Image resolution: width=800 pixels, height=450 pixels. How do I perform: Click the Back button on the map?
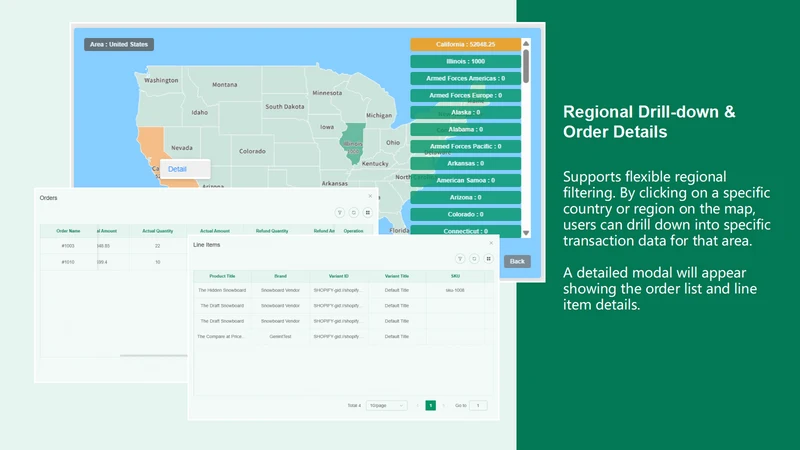pos(517,261)
